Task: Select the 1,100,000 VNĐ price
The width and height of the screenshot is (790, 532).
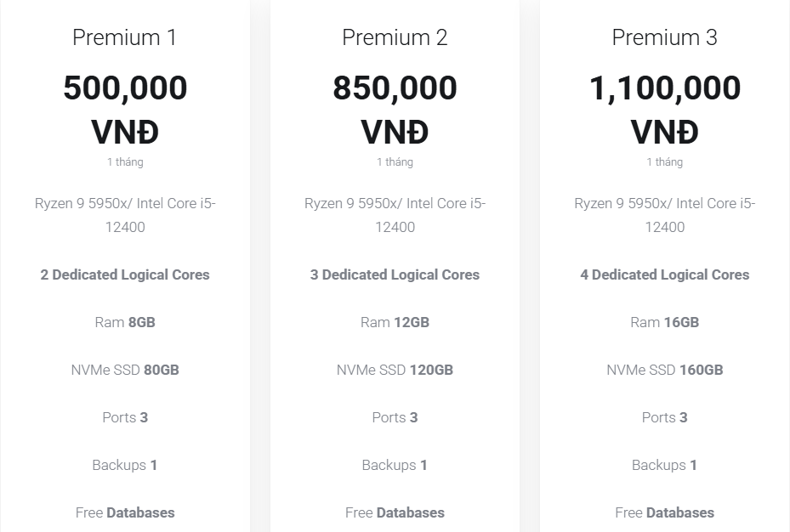Action: 664,110
